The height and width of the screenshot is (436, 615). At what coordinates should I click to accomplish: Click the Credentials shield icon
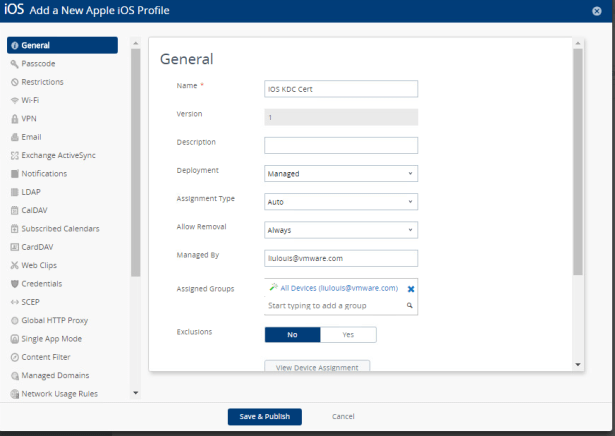pos(14,283)
